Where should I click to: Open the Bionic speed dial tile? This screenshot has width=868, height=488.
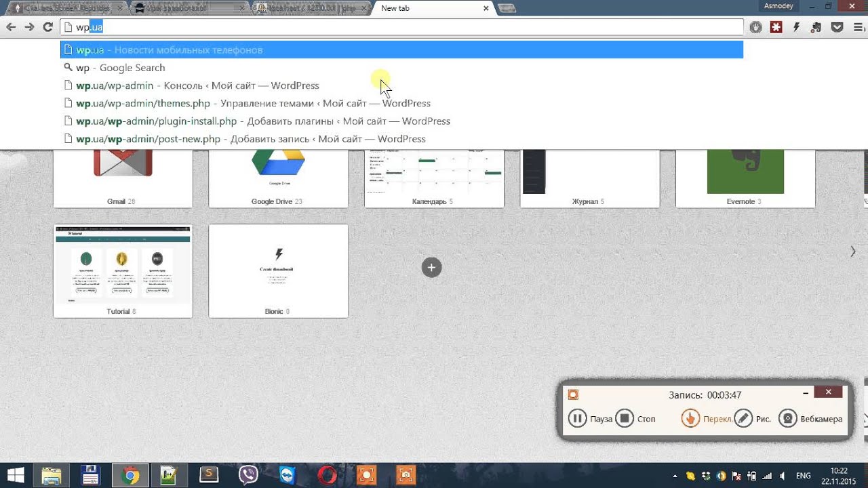tap(278, 271)
